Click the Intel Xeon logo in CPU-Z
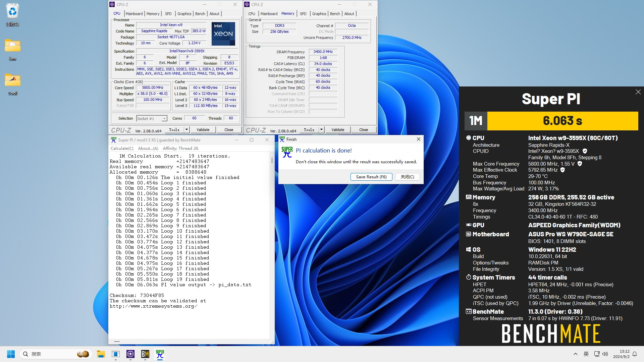Viewport: 644px width, 362px height. (223, 34)
